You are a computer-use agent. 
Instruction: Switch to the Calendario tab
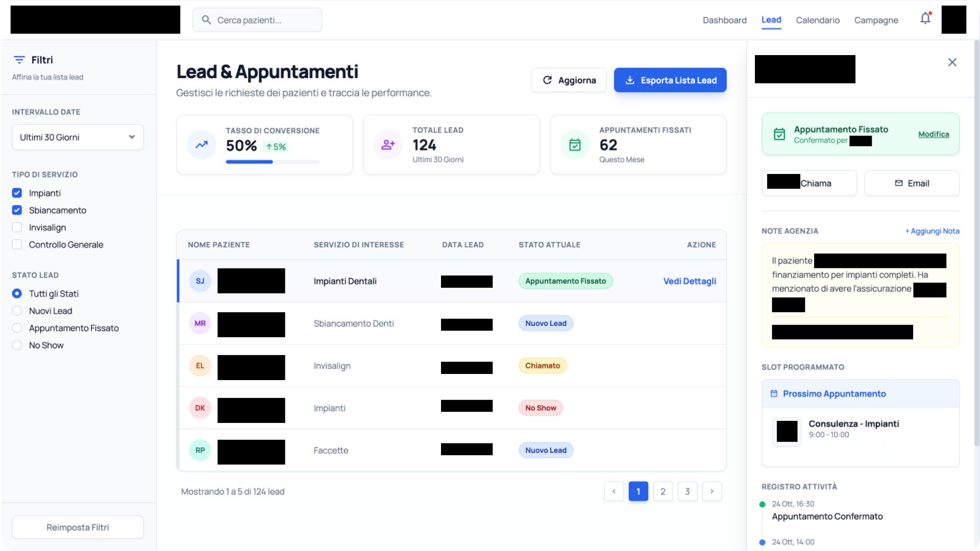click(817, 20)
